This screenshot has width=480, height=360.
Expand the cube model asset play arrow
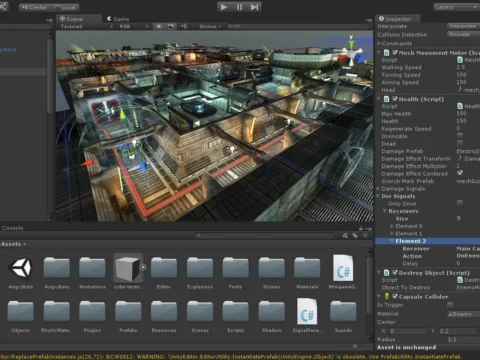[x=143, y=267]
